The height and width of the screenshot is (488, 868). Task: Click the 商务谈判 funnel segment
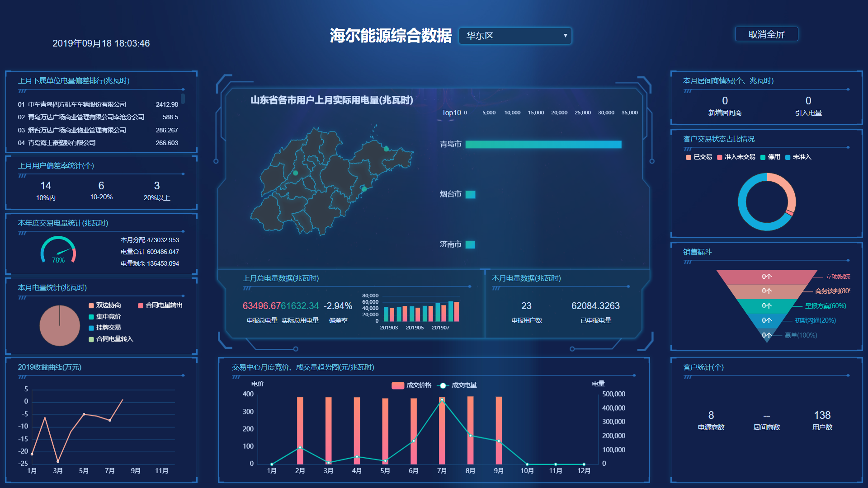(767, 291)
